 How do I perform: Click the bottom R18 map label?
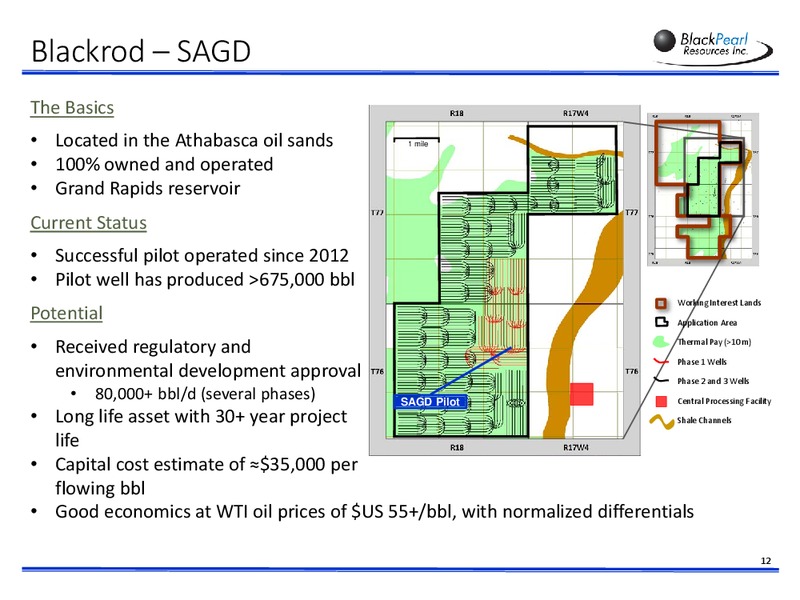(457, 447)
